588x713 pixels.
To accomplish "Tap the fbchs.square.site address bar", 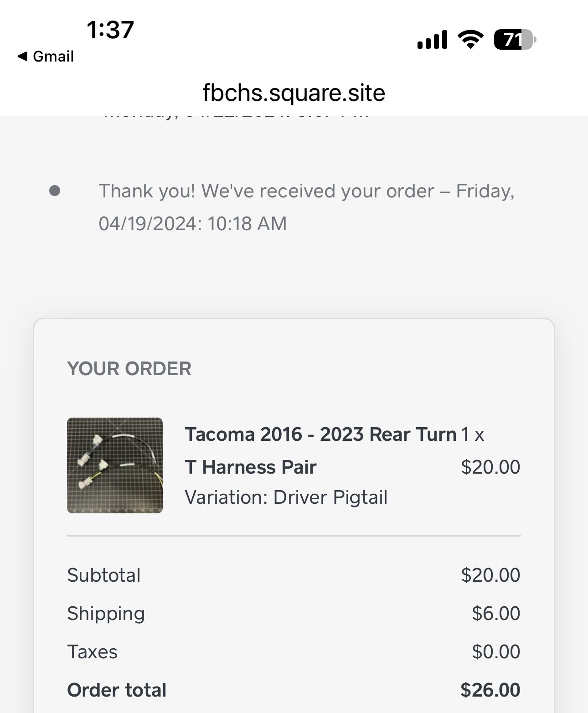I will click(x=294, y=93).
